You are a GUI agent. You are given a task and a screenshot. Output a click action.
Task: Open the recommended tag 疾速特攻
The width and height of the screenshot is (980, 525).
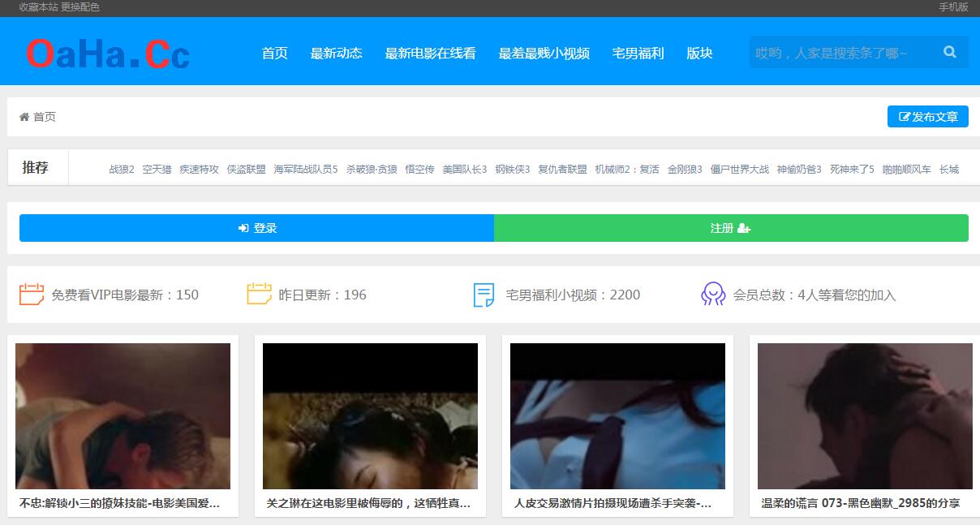click(199, 170)
